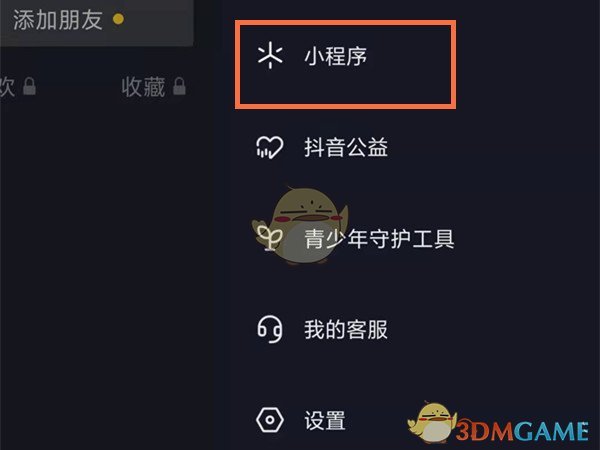Switch to the 收藏 tab
The height and width of the screenshot is (450, 600).
(143, 87)
